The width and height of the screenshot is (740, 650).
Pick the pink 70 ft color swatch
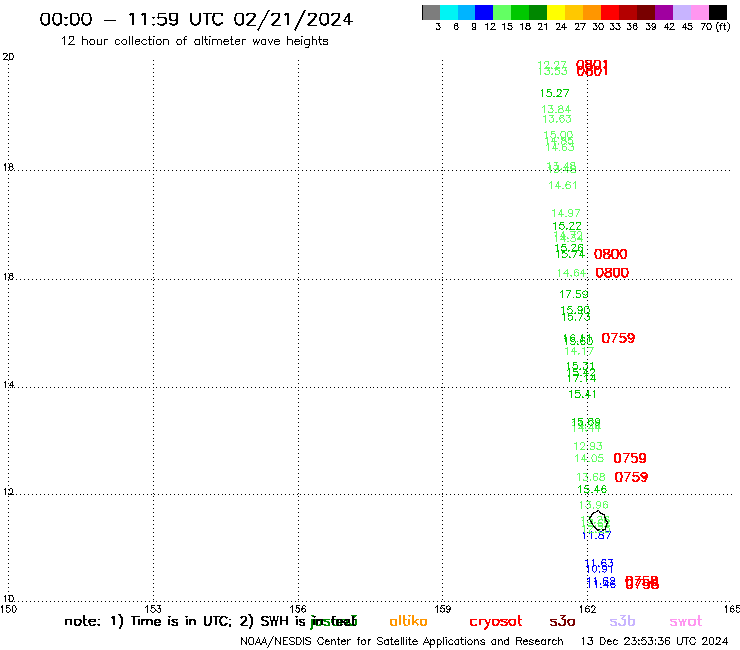(x=699, y=12)
